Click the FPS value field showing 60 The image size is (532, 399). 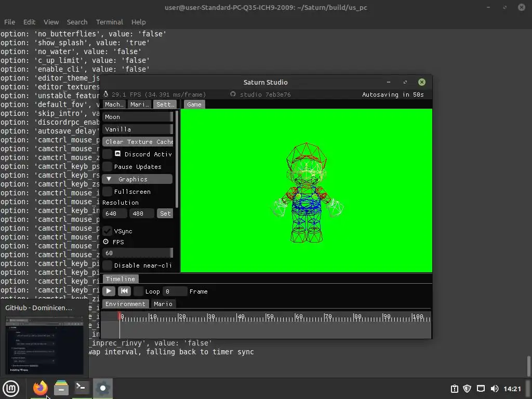pyautogui.click(x=138, y=253)
